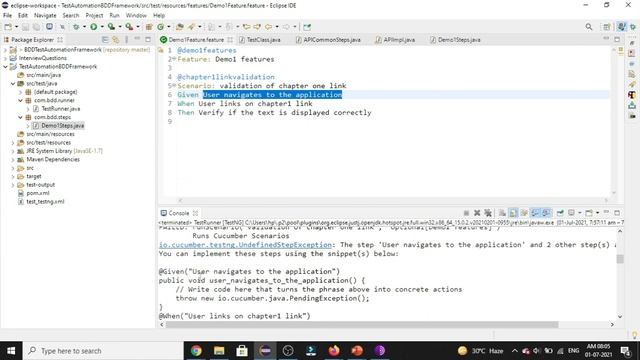Open Chrome from the Windows taskbar

[196, 351]
